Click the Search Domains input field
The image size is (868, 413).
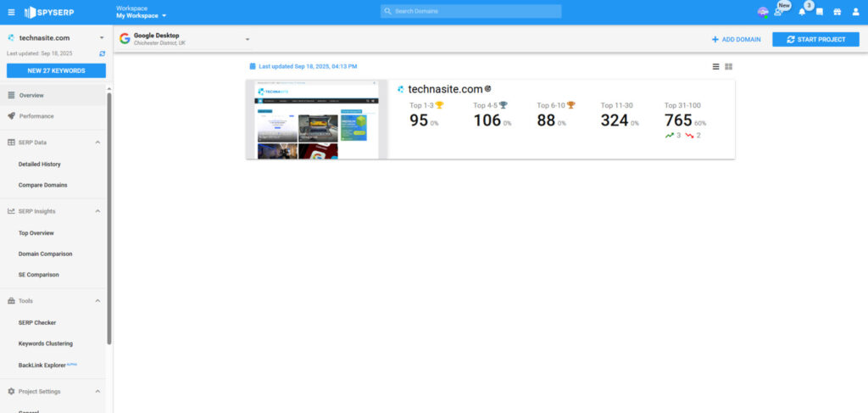pyautogui.click(x=471, y=11)
